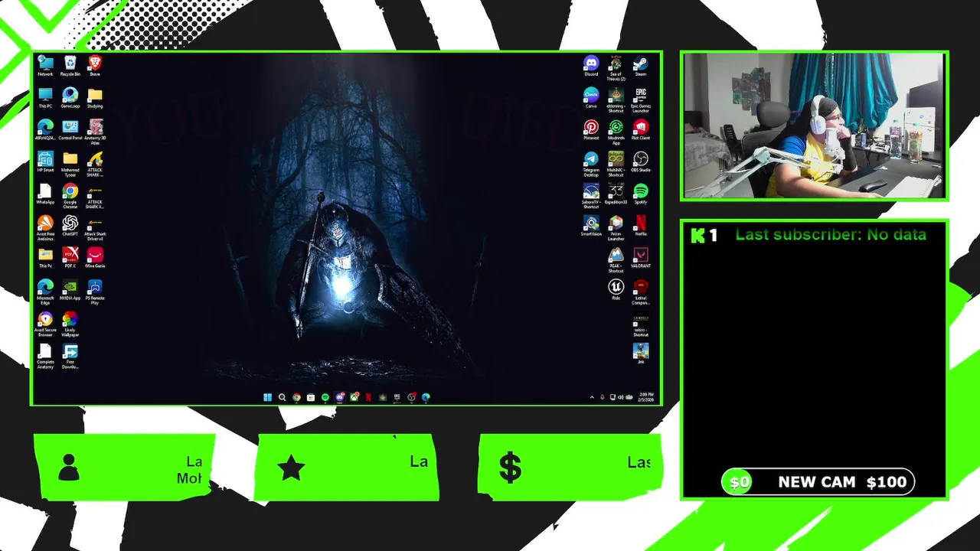Launch the Lethal Company desktop shortcut
Screen dimensions: 980x551
(641, 292)
